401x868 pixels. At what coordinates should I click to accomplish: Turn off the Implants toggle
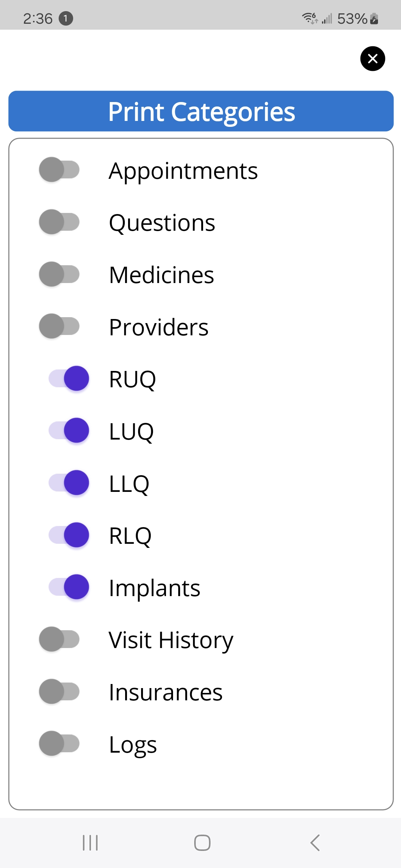tap(69, 587)
